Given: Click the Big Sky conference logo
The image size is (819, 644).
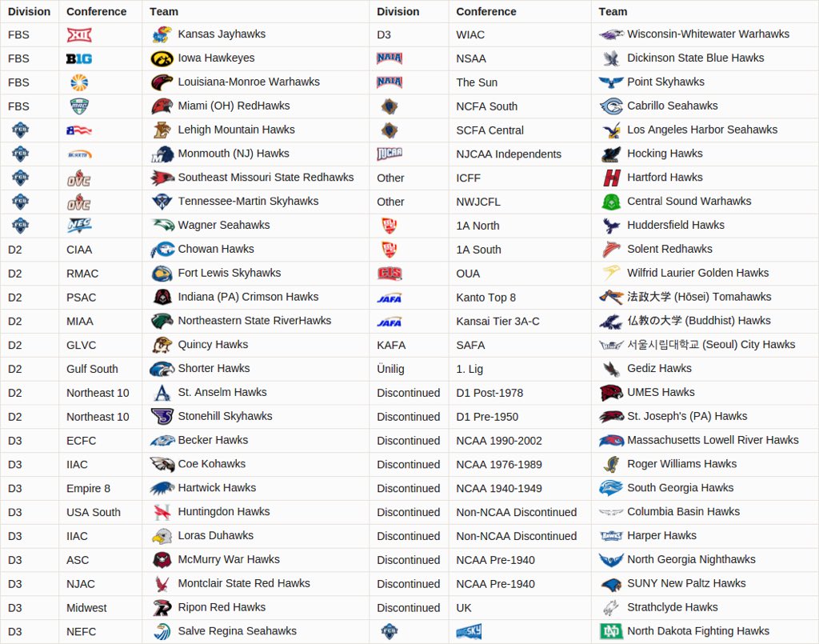Looking at the screenshot, I should tap(469, 631).
